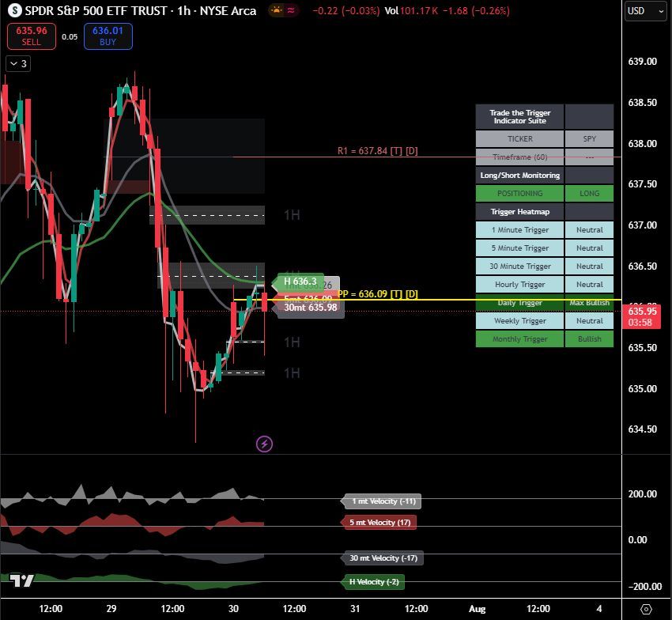Click the Weekly Trigger cell

(x=520, y=321)
